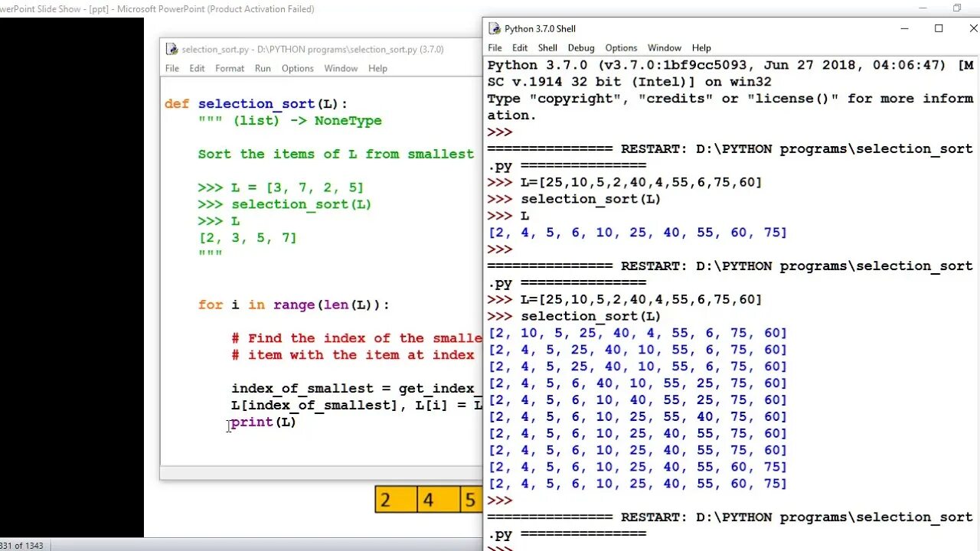
Task: Click shell output '[2, 4, 5, 6, 10, 25, 55, 40, 75, 60]'
Action: tap(638, 417)
